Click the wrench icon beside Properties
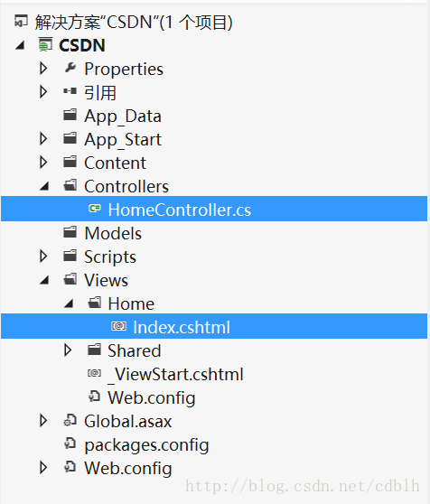The image size is (430, 504). (x=70, y=68)
